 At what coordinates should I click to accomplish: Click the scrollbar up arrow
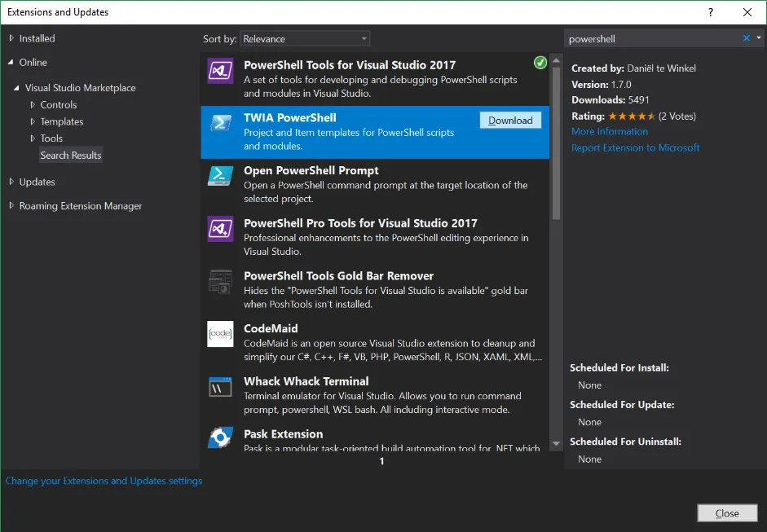point(556,60)
